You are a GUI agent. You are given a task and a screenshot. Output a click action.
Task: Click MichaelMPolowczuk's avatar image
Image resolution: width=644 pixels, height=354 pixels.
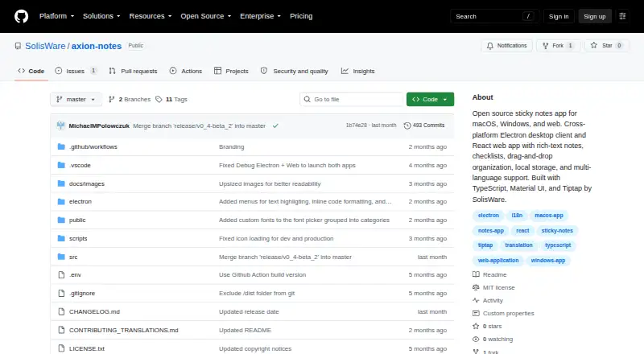[61, 126]
